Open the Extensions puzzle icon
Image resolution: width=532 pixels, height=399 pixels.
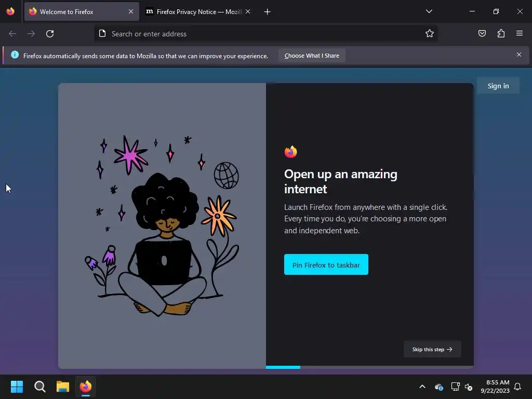click(x=501, y=33)
